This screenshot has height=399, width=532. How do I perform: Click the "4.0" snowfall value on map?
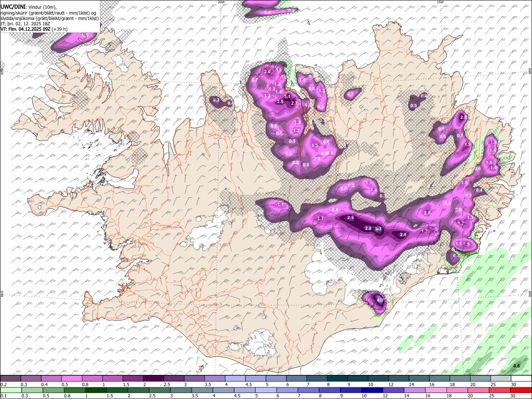[379, 300]
